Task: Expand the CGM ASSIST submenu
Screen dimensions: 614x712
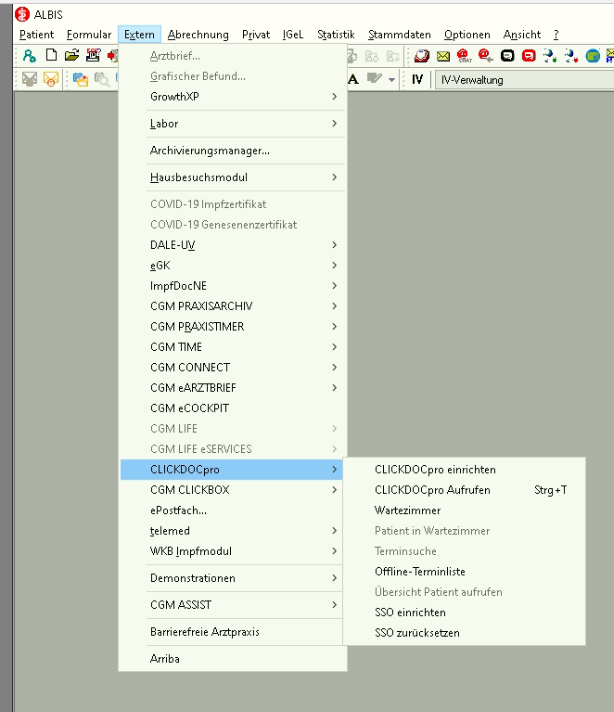Action: pos(233,605)
